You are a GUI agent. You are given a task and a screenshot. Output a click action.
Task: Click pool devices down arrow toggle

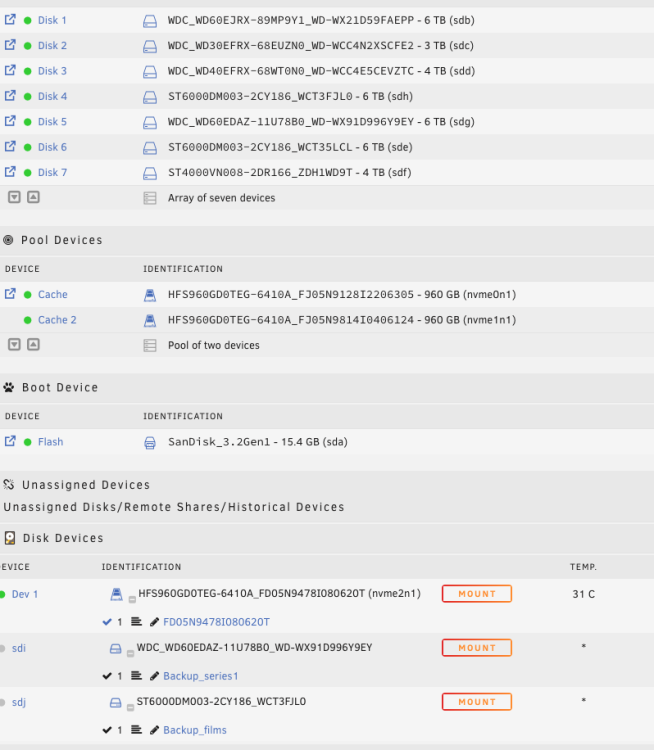point(14,344)
